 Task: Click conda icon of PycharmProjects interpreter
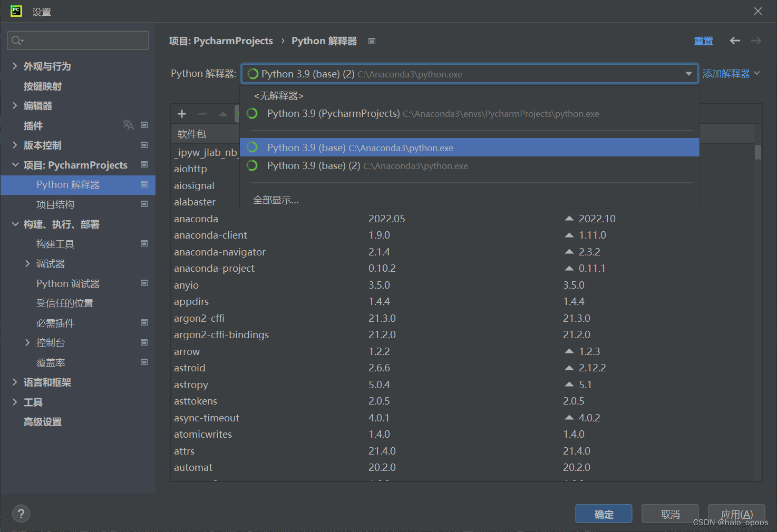click(x=252, y=113)
